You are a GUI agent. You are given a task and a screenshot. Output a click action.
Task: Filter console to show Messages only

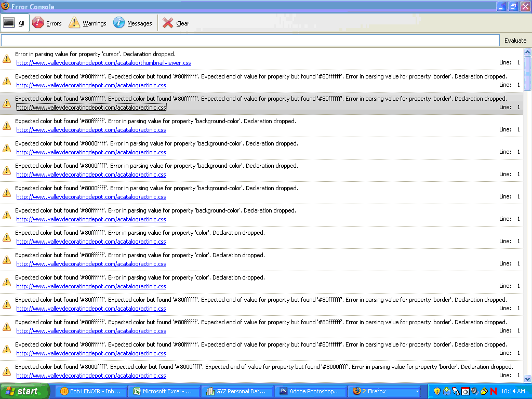click(x=133, y=23)
